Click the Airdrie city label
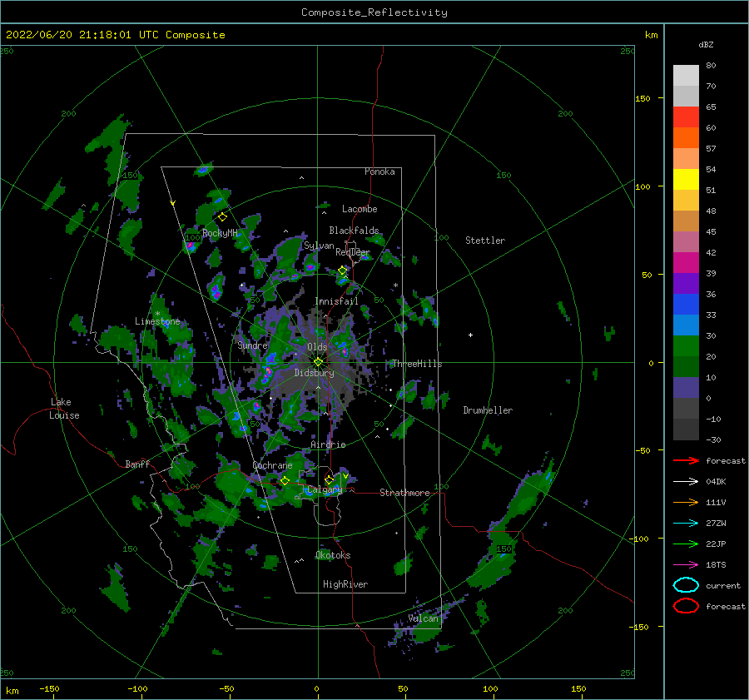749x700 pixels. pyautogui.click(x=328, y=444)
